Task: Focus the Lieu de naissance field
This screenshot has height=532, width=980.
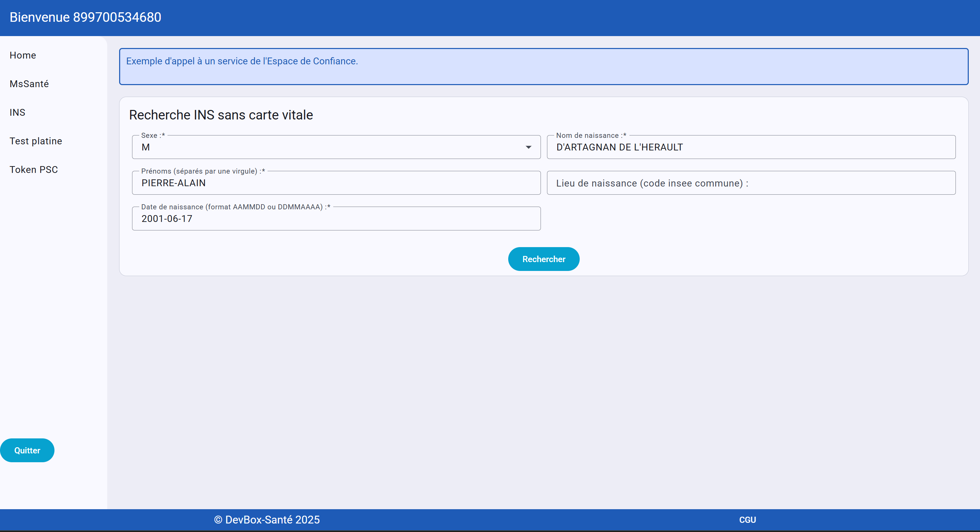Action: pos(751,183)
